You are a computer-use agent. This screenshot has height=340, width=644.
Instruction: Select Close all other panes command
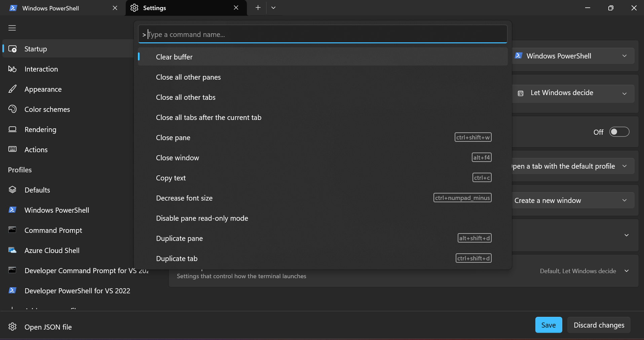(323, 77)
